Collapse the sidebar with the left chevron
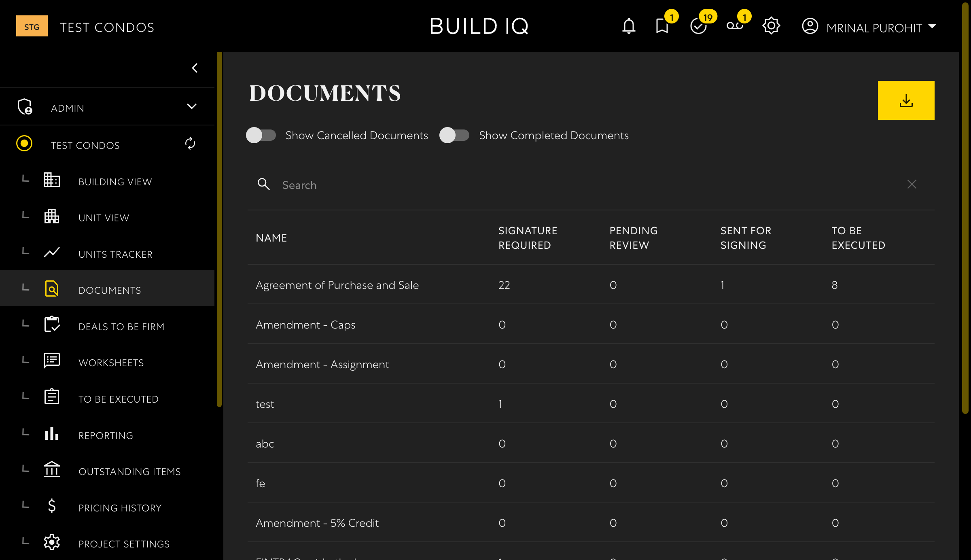The width and height of the screenshot is (971, 560). [x=195, y=68]
